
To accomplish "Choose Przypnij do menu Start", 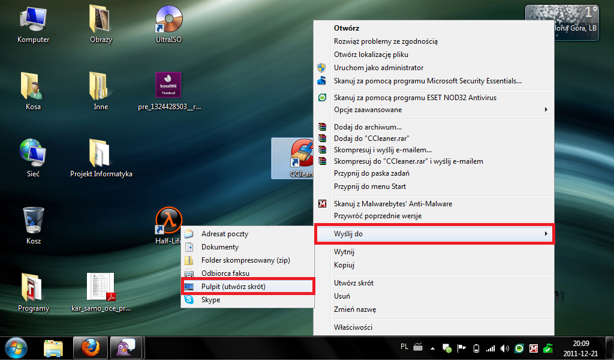I will [434, 186].
